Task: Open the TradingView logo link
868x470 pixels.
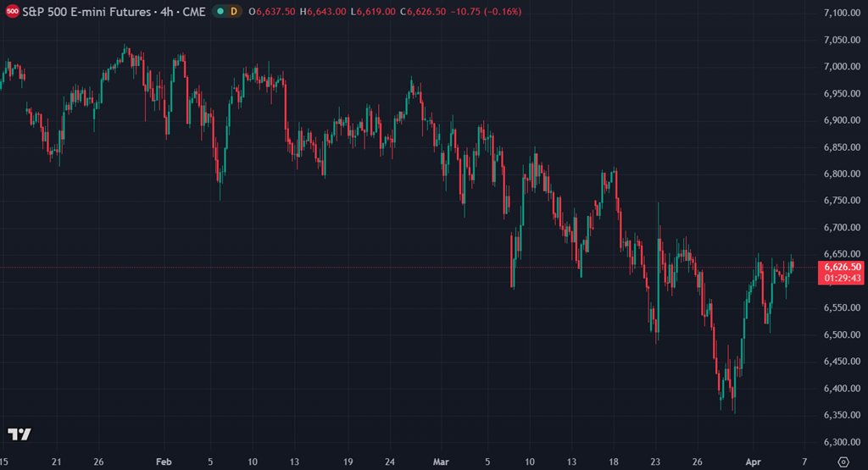Action: (x=19, y=434)
